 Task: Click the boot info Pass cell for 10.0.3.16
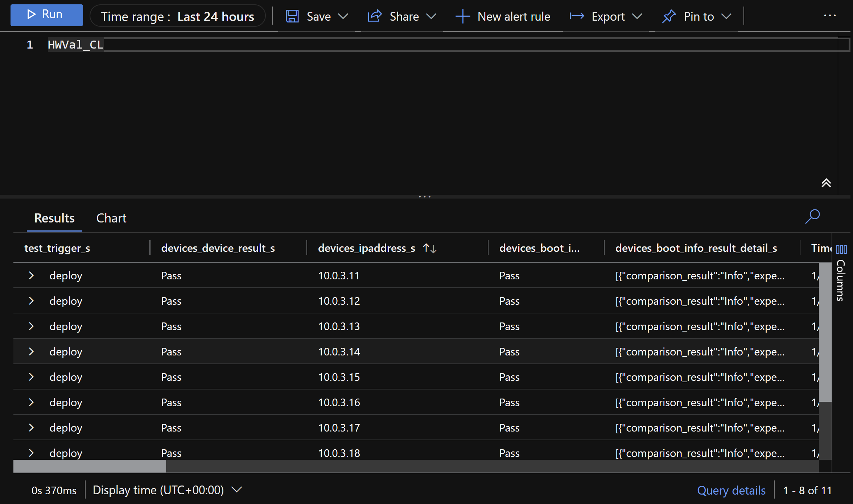click(509, 403)
